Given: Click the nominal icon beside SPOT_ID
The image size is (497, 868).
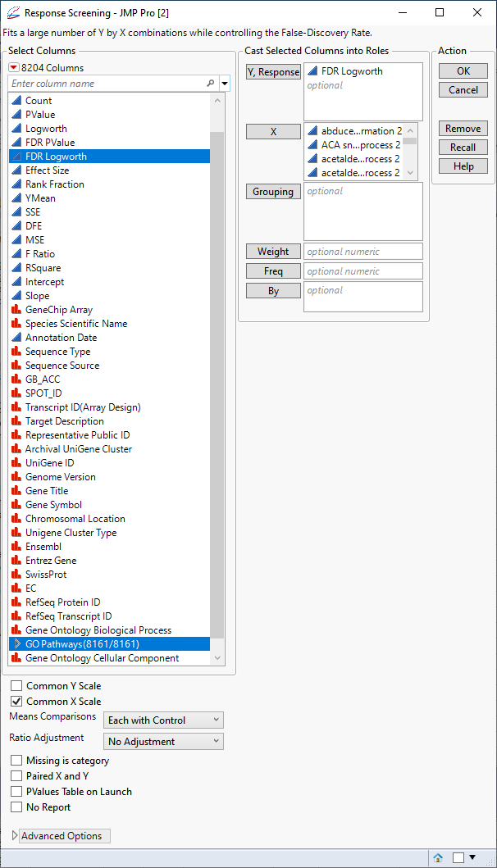Looking at the screenshot, I should pyautogui.click(x=16, y=393).
